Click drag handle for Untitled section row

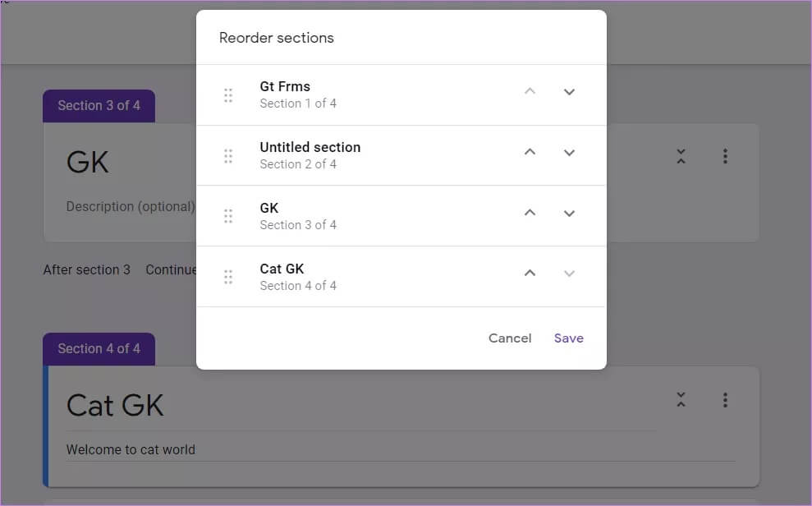coord(228,156)
